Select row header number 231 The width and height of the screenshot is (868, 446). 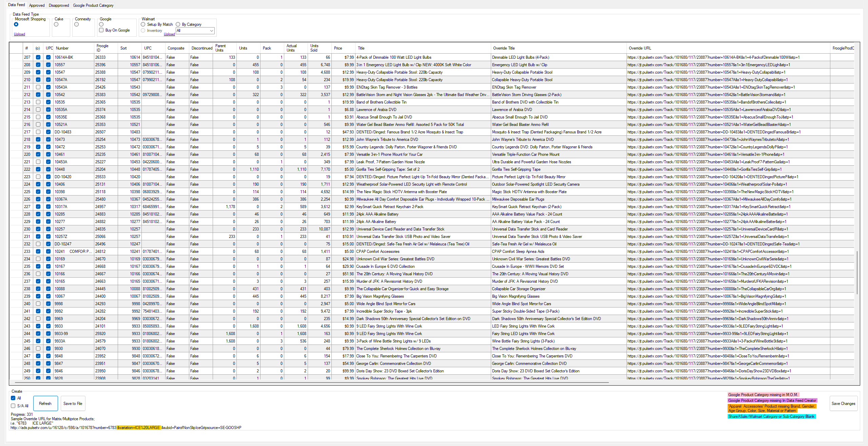[x=27, y=237]
